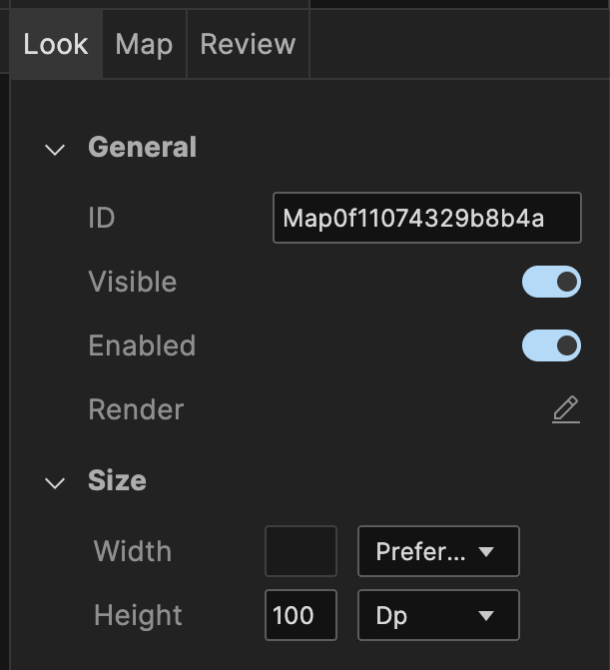610x670 pixels.
Task: Click the Height property label
Action: tap(138, 615)
